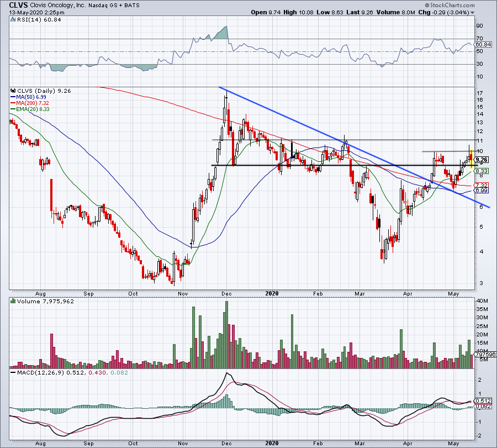The image size is (497, 448).
Task: Click the Clovis Oncology, Inc. company name
Action: [x=58, y=6]
